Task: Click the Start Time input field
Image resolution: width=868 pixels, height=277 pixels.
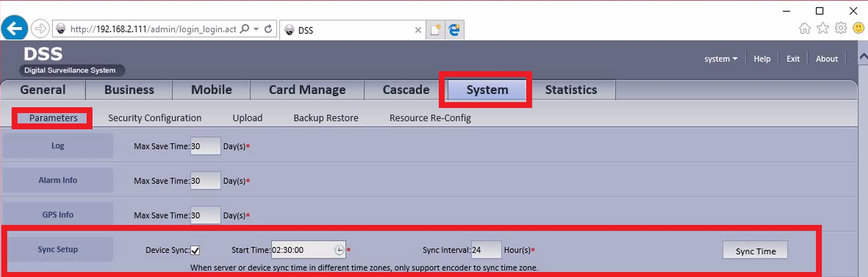Action: click(308, 250)
